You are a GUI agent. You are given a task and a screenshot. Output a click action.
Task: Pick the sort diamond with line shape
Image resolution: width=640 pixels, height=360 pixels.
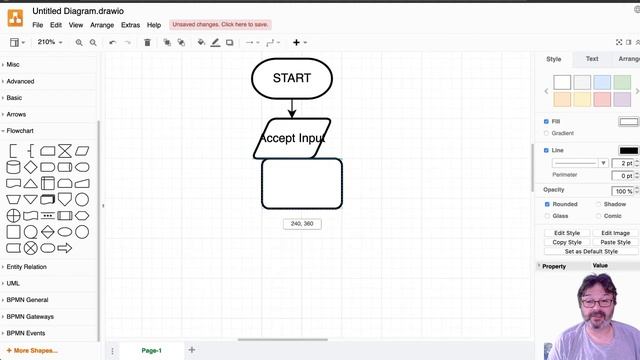click(48, 232)
